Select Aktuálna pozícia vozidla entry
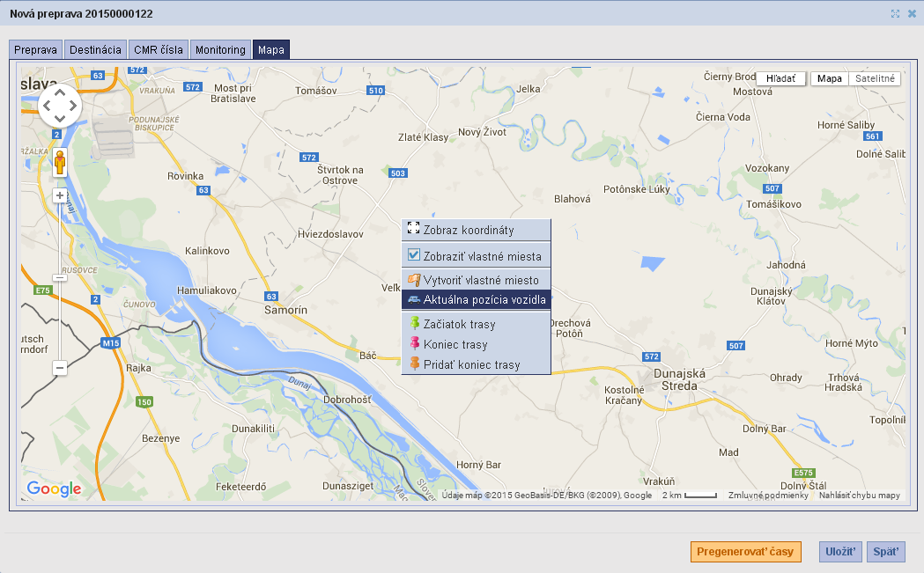The height and width of the screenshot is (573, 924). 477,300
